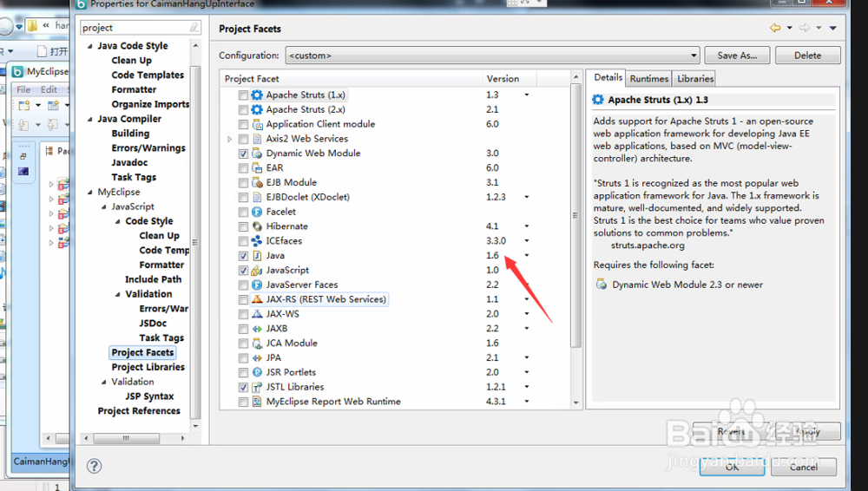The width and height of the screenshot is (868, 491).
Task: Select Project Facets in the tree
Action: tap(143, 352)
